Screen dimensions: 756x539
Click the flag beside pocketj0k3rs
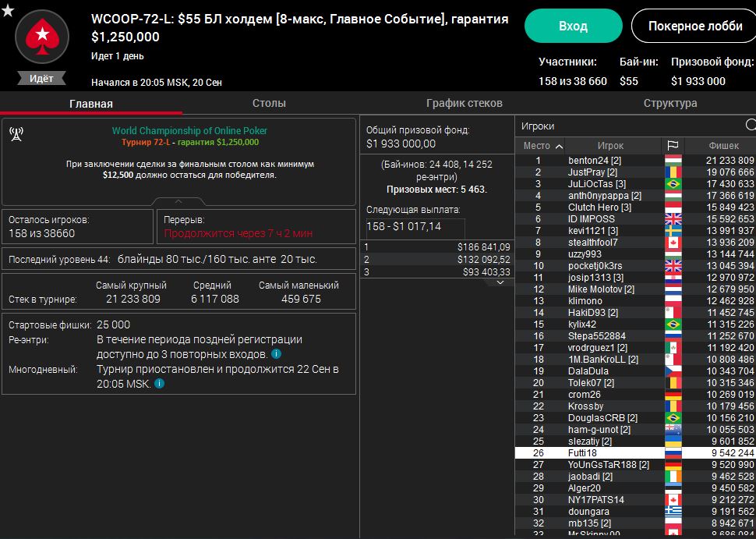(673, 266)
